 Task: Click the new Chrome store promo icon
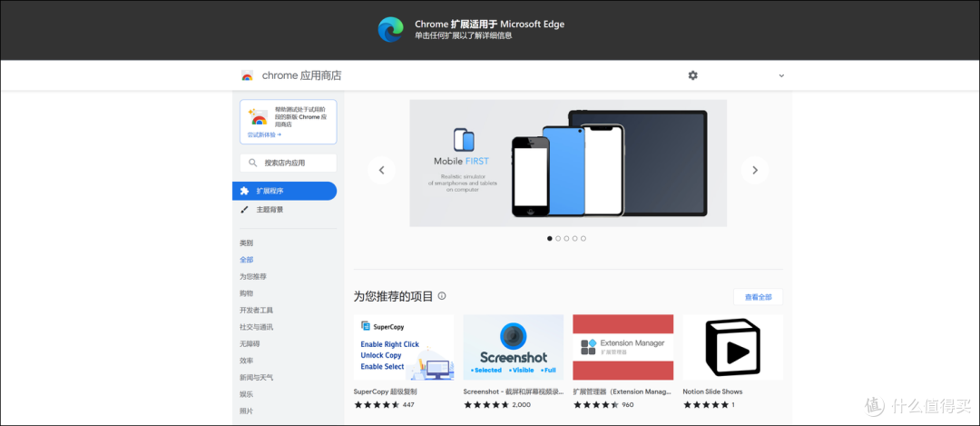point(258,116)
